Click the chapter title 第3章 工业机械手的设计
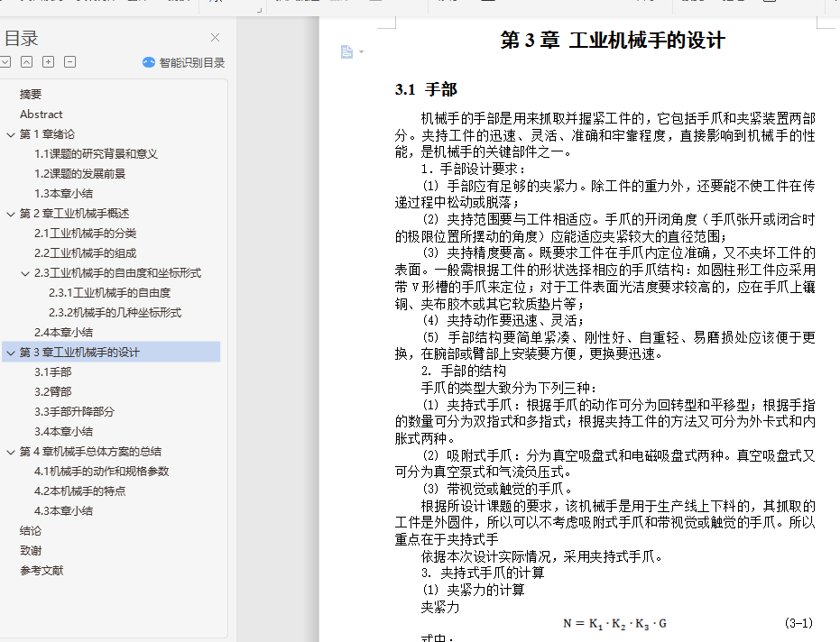 pyautogui.click(x=613, y=41)
